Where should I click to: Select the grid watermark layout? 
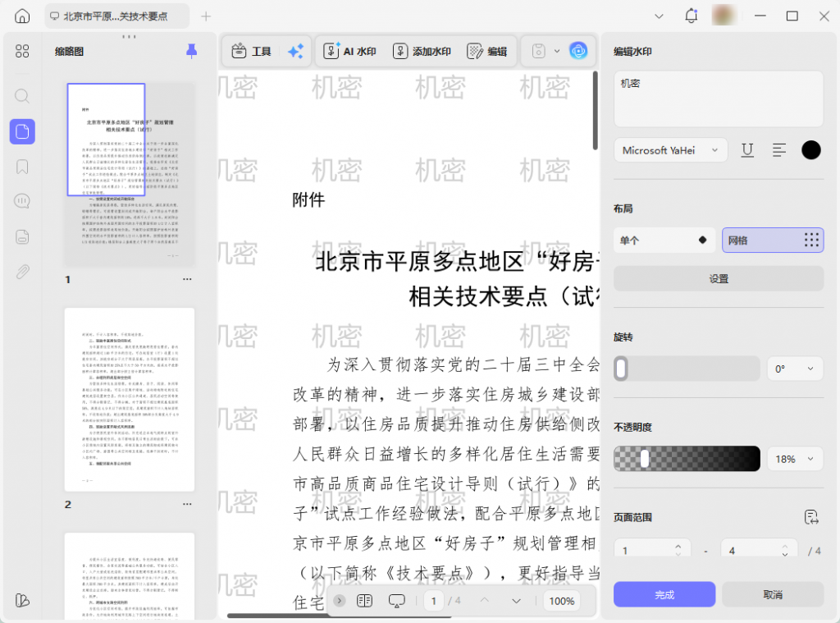[773, 240]
